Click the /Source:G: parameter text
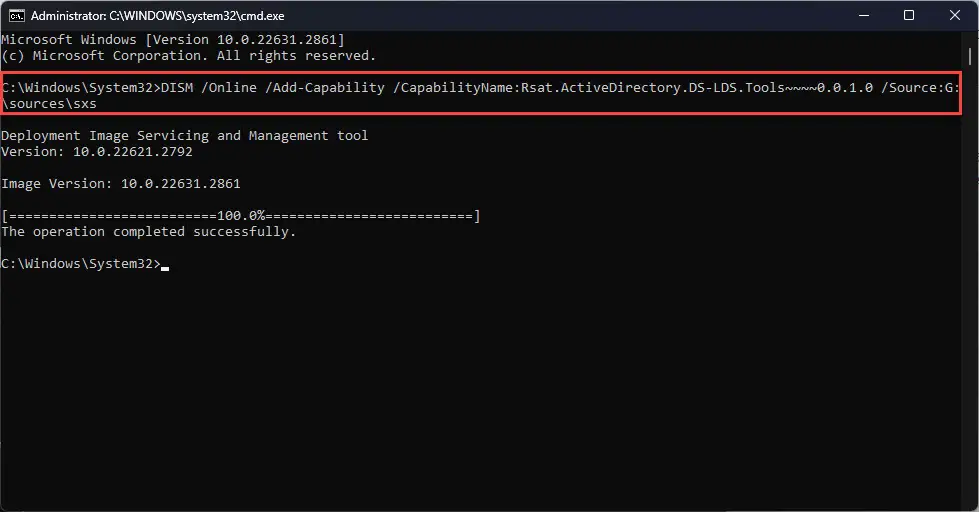979x512 pixels. pyautogui.click(x=920, y=87)
